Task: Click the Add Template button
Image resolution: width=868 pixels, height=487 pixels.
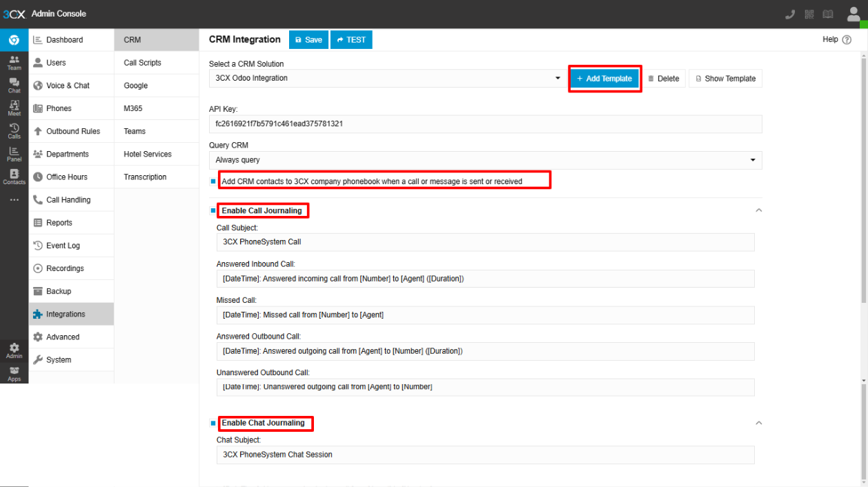Action: coord(604,79)
